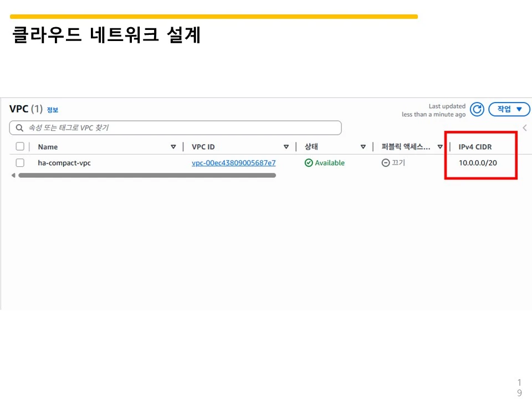Expand the right-side details panel chevron
532x399 pixels.
tap(525, 127)
